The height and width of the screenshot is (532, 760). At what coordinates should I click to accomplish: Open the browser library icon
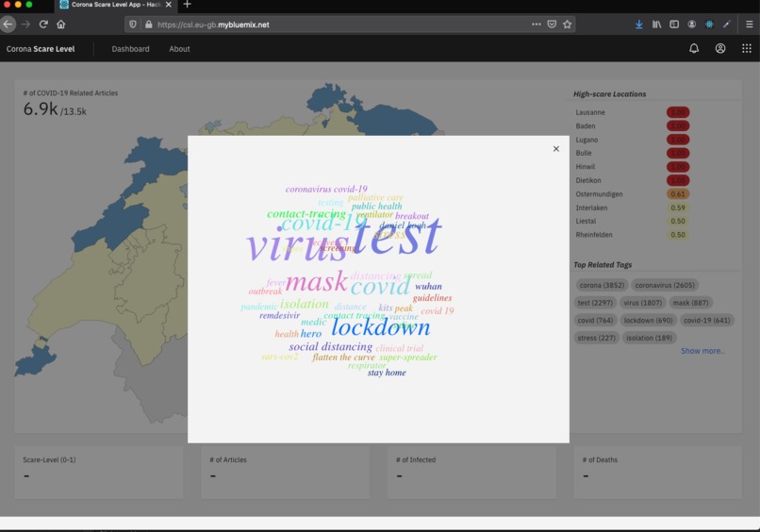coord(656,25)
